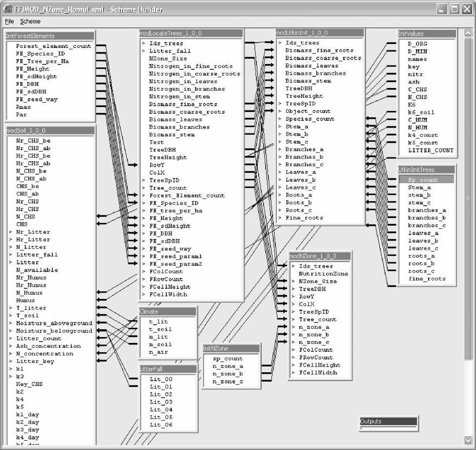Minimize the Scheme Builder window
The height and width of the screenshot is (450, 476).
(x=442, y=9)
